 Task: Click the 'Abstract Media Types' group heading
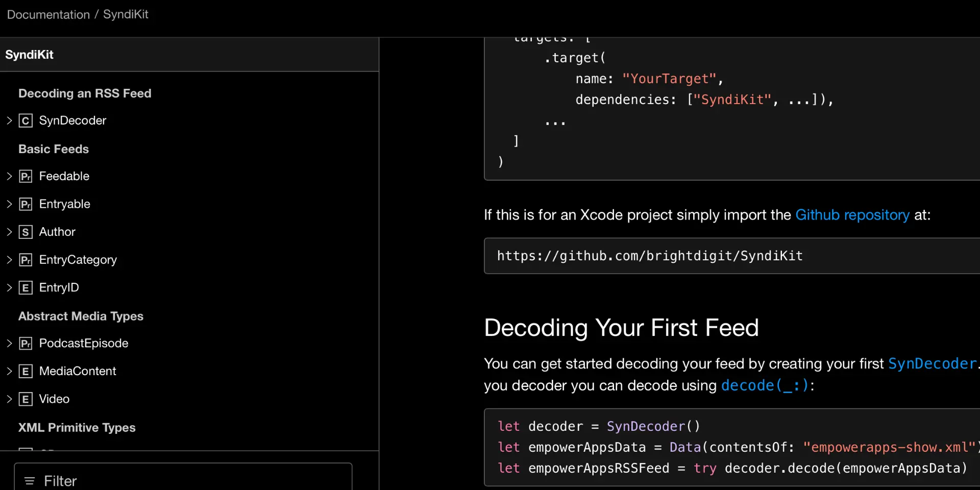81,316
